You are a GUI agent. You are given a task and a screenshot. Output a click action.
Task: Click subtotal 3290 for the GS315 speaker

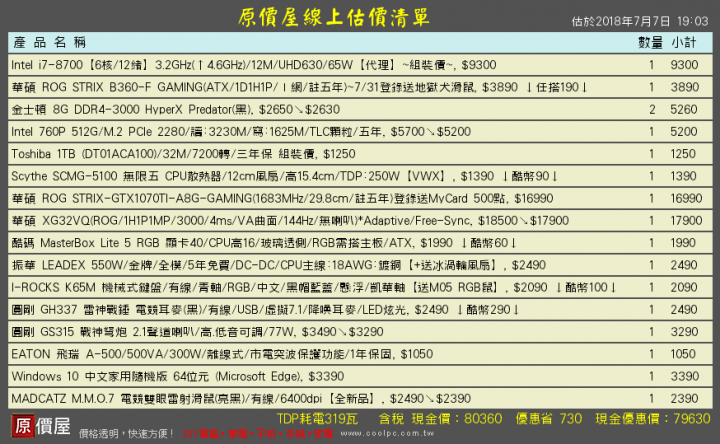pyautogui.click(x=684, y=332)
